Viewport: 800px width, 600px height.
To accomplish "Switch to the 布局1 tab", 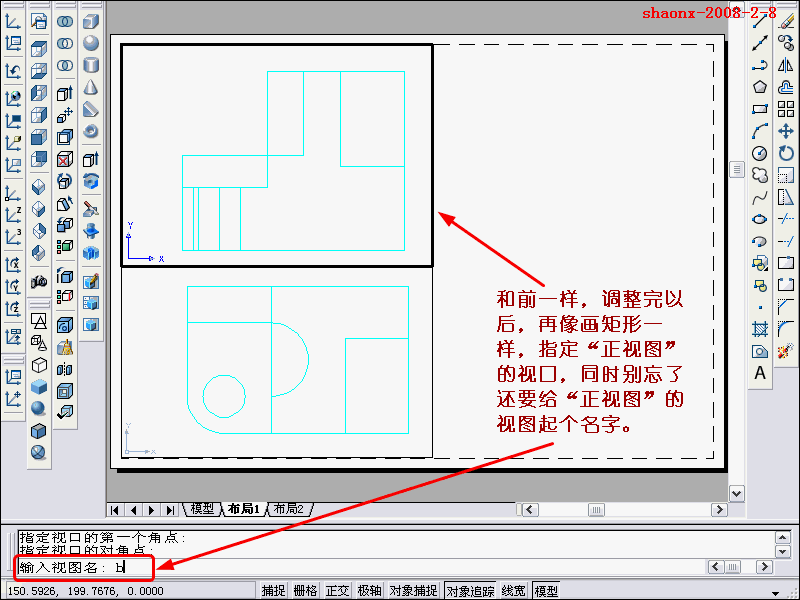I will coord(243,509).
